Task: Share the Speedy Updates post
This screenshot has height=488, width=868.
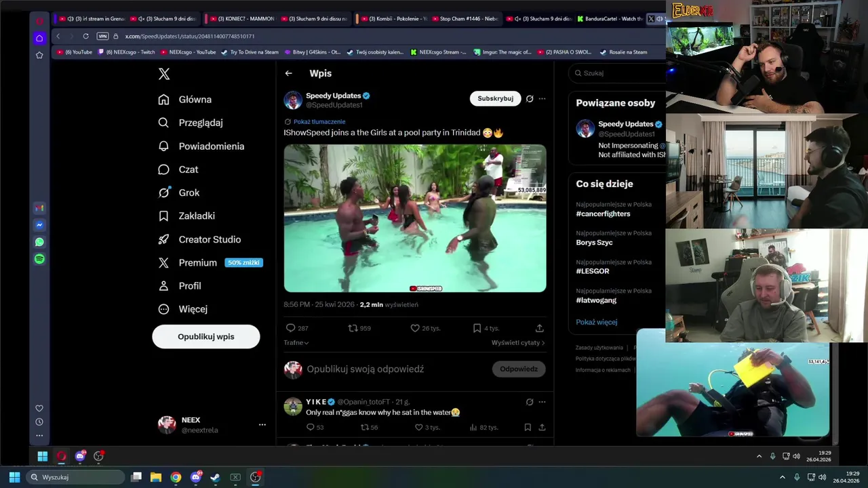Action: pyautogui.click(x=540, y=328)
